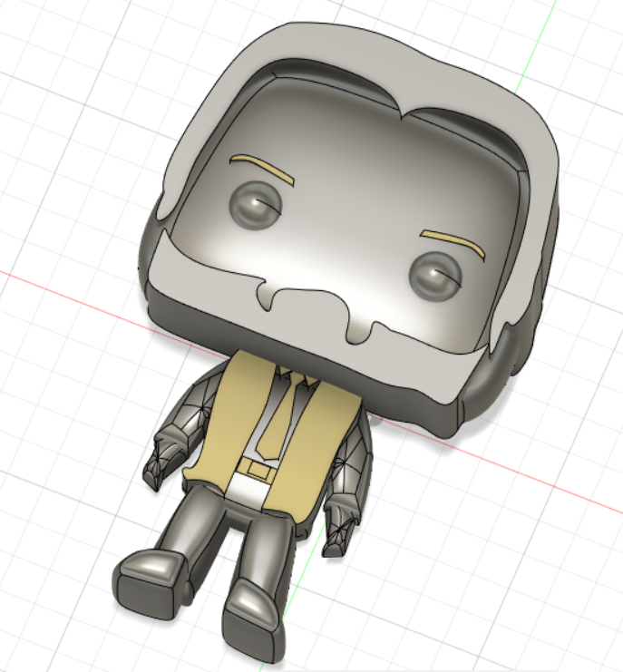
Task: Select the leftmost eye sphere on the face
Action: [x=256, y=205]
